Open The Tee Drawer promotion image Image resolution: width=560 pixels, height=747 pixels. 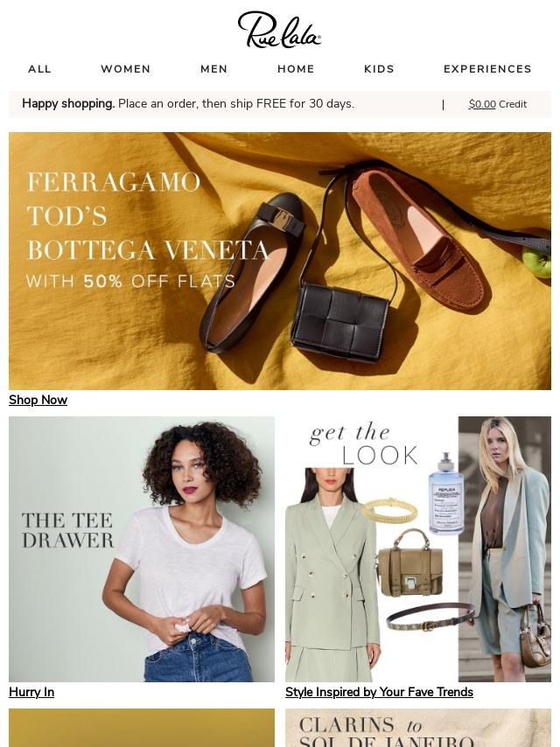coord(142,548)
